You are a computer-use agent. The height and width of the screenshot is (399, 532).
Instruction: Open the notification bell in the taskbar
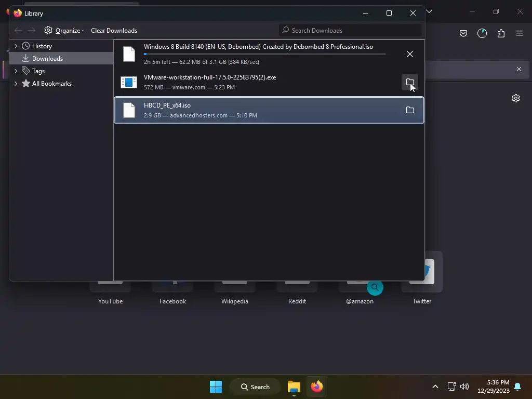pos(518,387)
